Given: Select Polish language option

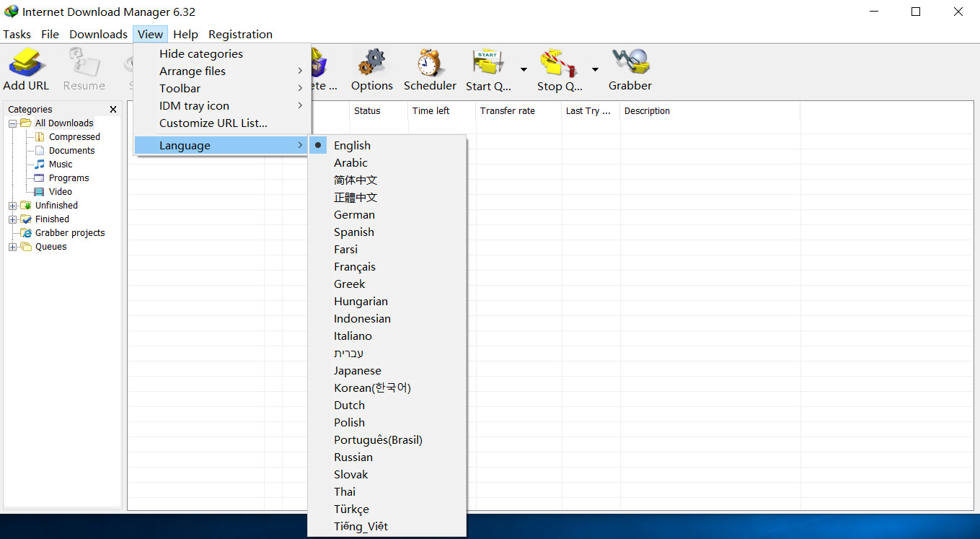Looking at the screenshot, I should 387,422.
